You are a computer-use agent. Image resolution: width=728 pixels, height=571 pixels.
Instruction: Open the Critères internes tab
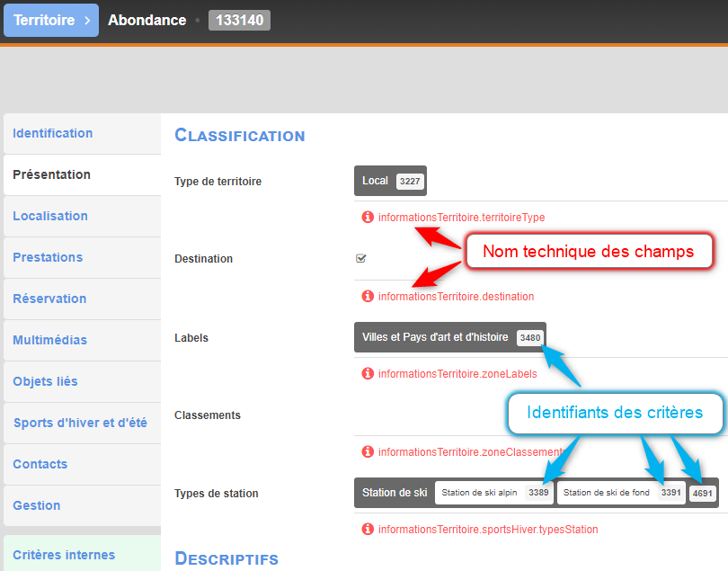(82, 554)
